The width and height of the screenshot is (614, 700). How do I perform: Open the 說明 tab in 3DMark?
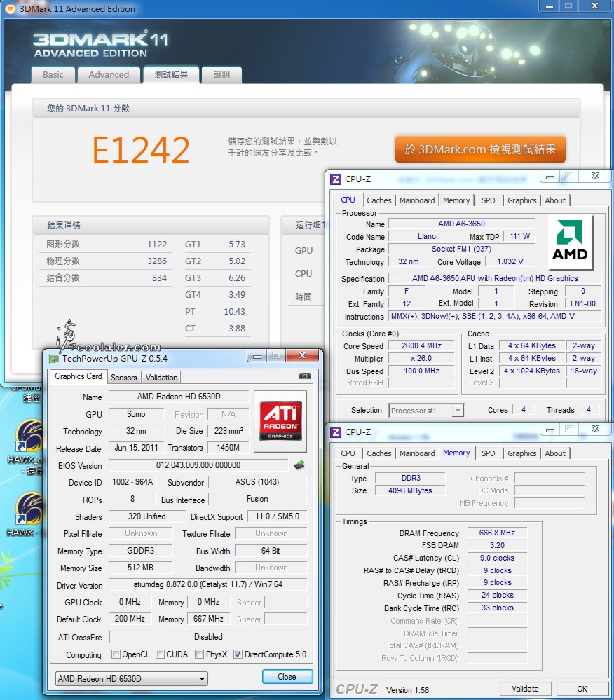[221, 75]
